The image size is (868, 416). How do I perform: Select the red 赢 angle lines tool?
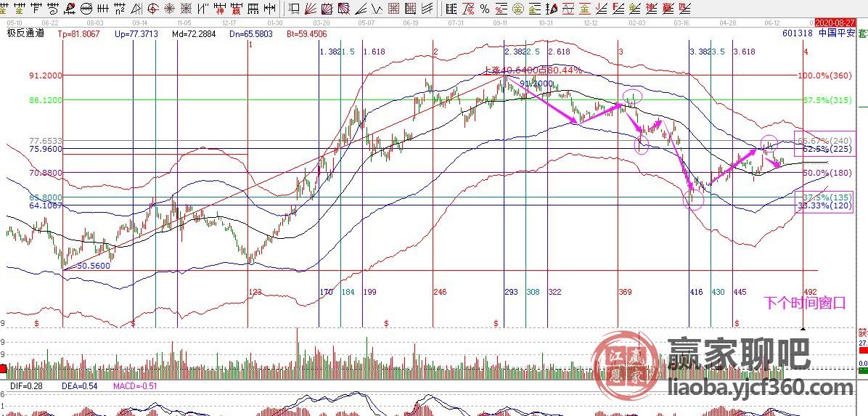point(668,8)
